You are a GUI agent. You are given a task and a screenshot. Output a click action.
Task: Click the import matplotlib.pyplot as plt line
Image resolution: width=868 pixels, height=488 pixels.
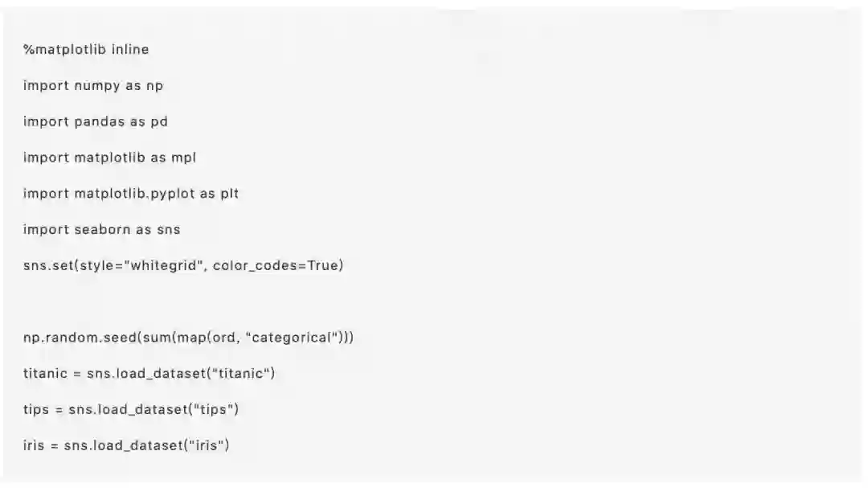click(x=130, y=194)
